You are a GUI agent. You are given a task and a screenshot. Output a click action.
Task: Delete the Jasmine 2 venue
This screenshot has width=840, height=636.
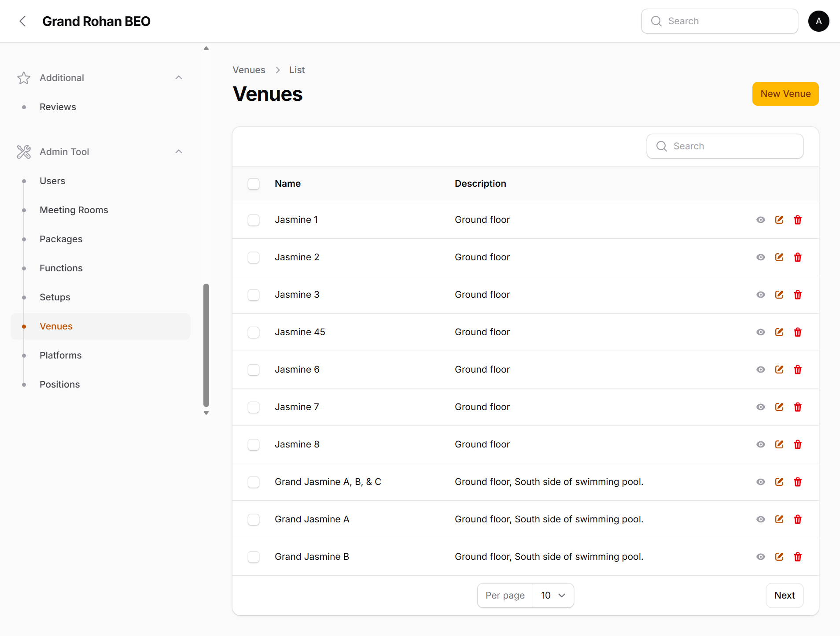point(797,257)
